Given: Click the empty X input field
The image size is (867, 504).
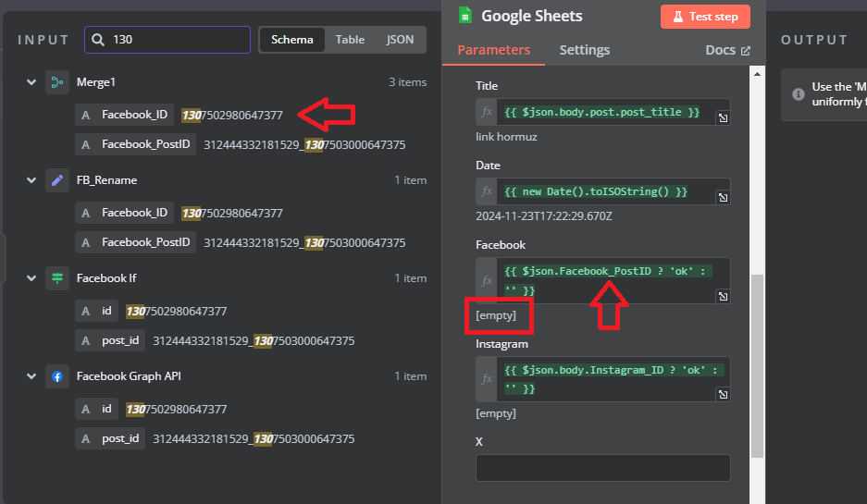Looking at the screenshot, I should click(x=602, y=468).
